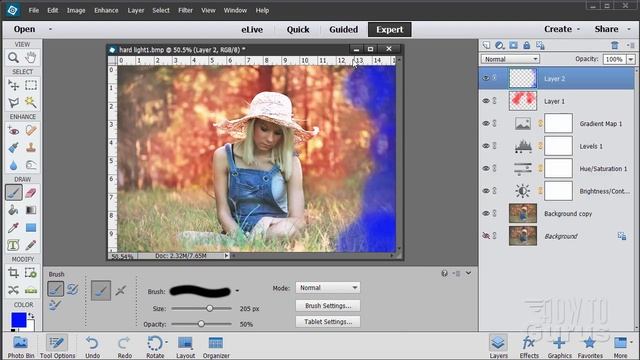The image size is (640, 360).
Task: Select the Smart Brush tool
Action: point(13,148)
